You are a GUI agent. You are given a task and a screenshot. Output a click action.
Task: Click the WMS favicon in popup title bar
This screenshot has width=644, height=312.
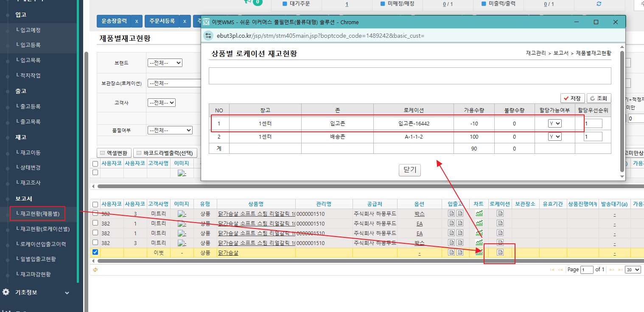pos(206,22)
